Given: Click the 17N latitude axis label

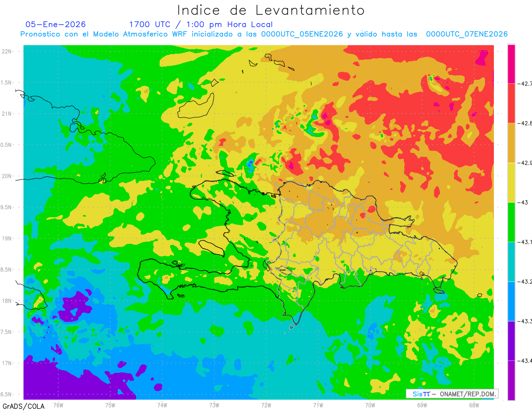Looking at the screenshot, I should (x=7, y=363).
